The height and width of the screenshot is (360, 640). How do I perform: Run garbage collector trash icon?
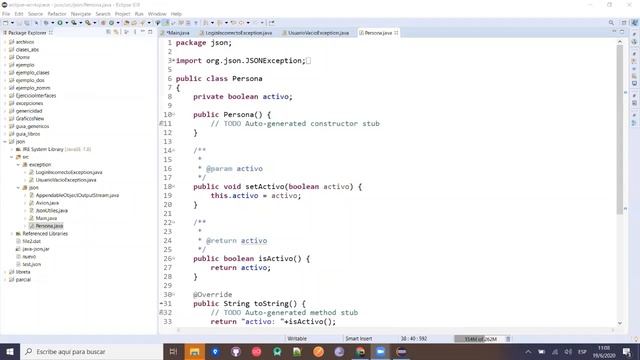(x=508, y=339)
